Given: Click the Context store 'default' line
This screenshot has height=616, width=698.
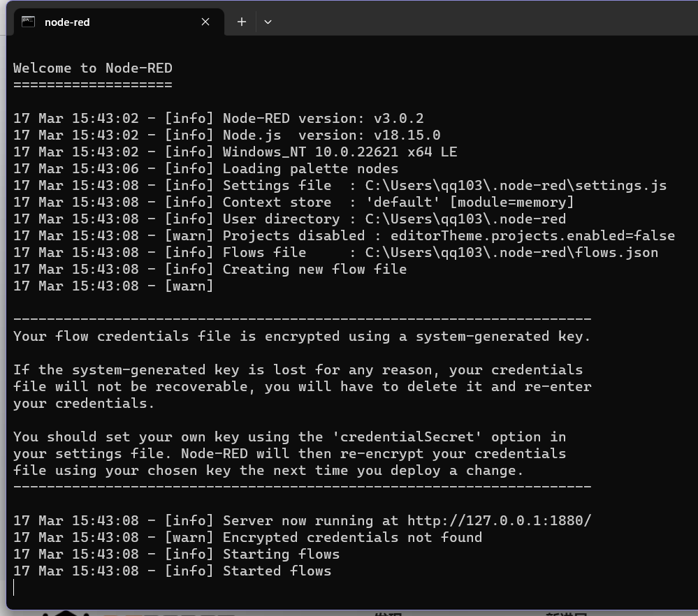Looking at the screenshot, I should click(x=293, y=203).
